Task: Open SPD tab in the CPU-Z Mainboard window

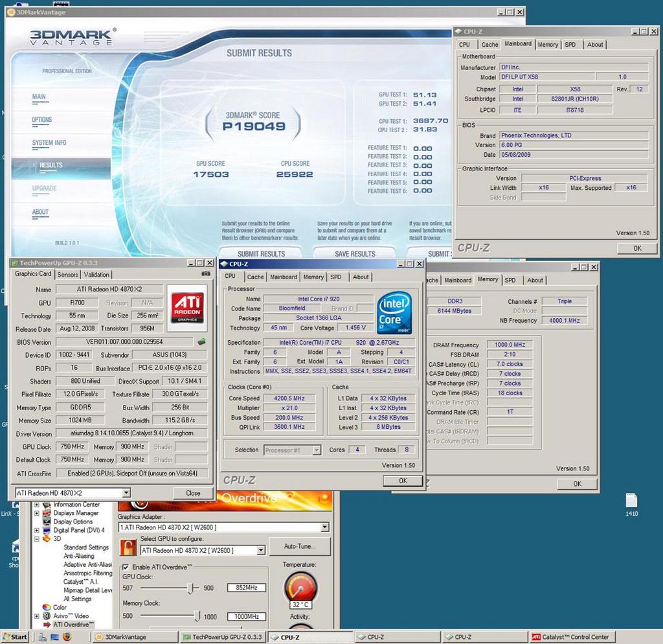Action: click(x=570, y=45)
